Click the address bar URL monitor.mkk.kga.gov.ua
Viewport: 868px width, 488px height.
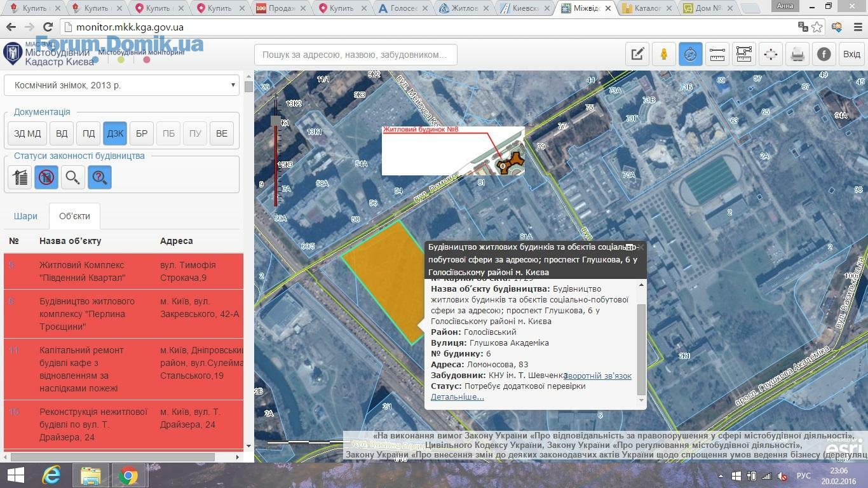point(130,27)
